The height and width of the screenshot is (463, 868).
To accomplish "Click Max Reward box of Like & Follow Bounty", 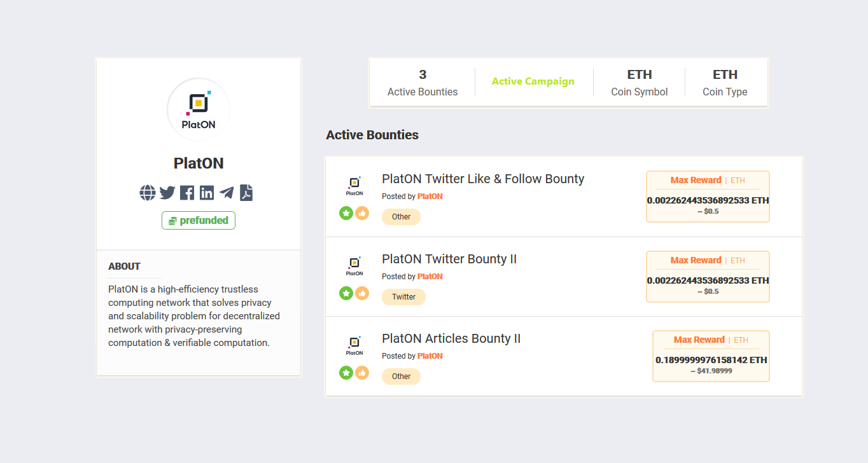I will click(x=708, y=197).
